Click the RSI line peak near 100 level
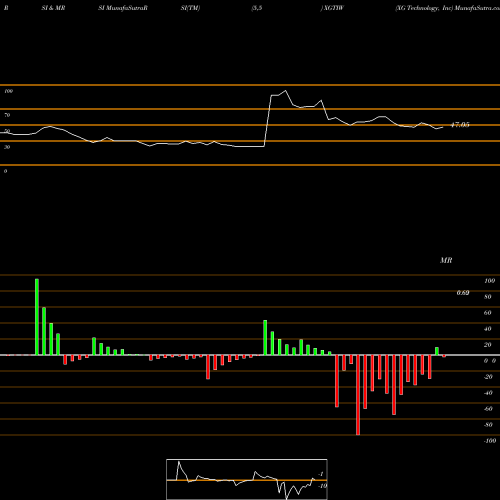This screenshot has width=500, height=500. coord(285,91)
